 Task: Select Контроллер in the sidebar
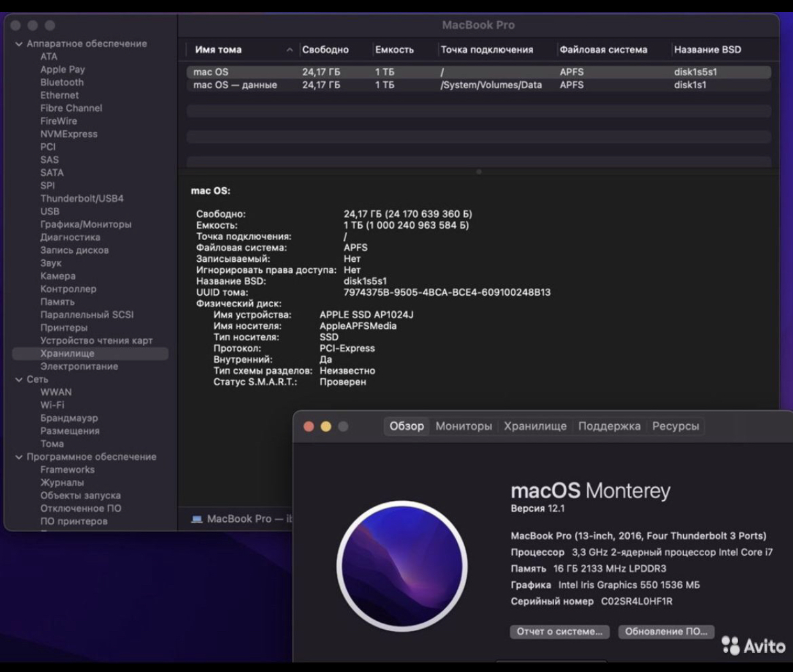pyautogui.click(x=68, y=289)
